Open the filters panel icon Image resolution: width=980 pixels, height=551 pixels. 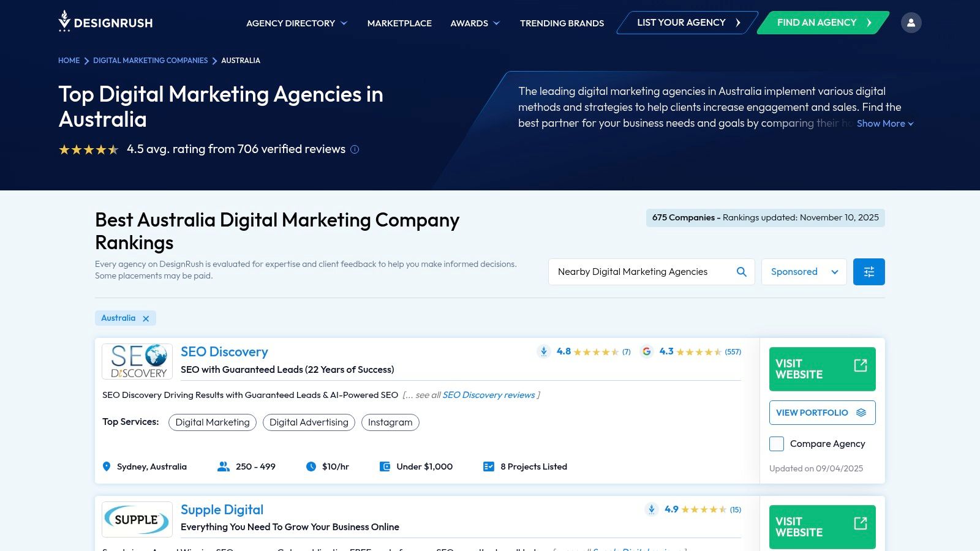(869, 271)
